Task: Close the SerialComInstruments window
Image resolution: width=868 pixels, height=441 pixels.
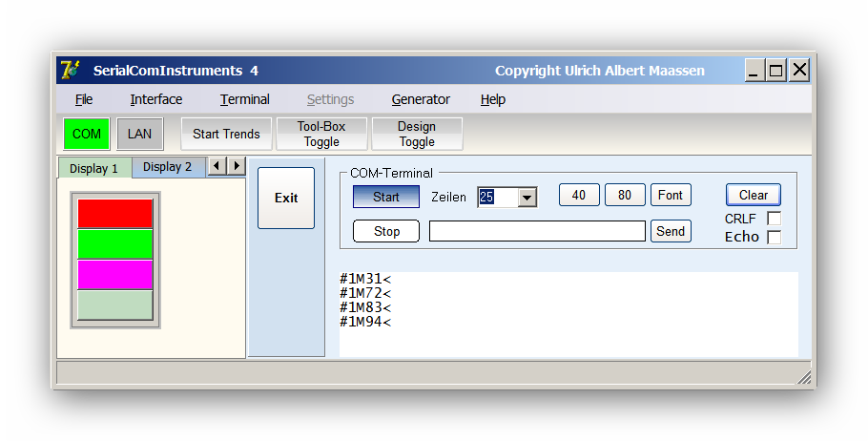Action: click(x=799, y=71)
